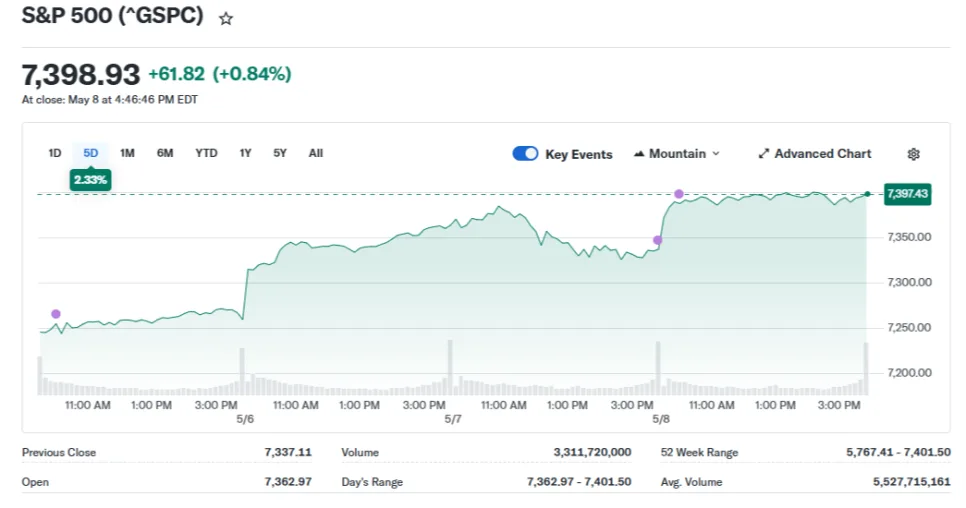Screen dimensions: 966x508
Task: Click the tall volume bar at 5/6 open
Action: (x=242, y=371)
